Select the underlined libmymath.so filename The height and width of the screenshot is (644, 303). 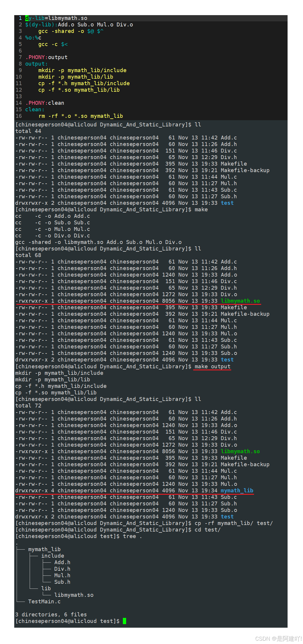pos(240,301)
